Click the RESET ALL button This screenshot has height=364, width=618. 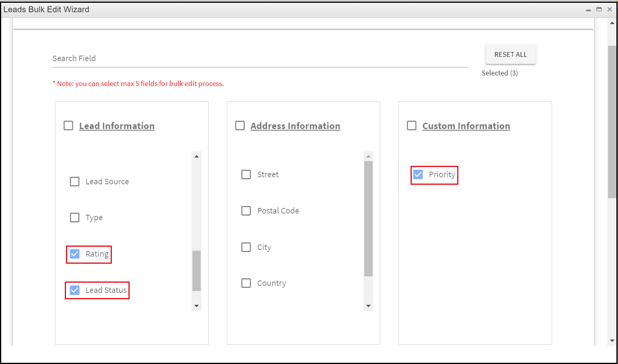point(510,54)
